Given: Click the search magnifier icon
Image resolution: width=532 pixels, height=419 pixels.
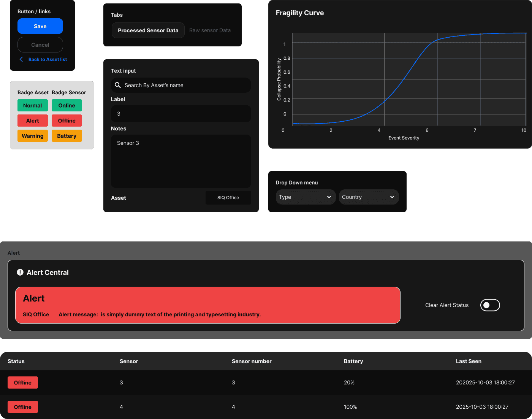Looking at the screenshot, I should (x=118, y=85).
